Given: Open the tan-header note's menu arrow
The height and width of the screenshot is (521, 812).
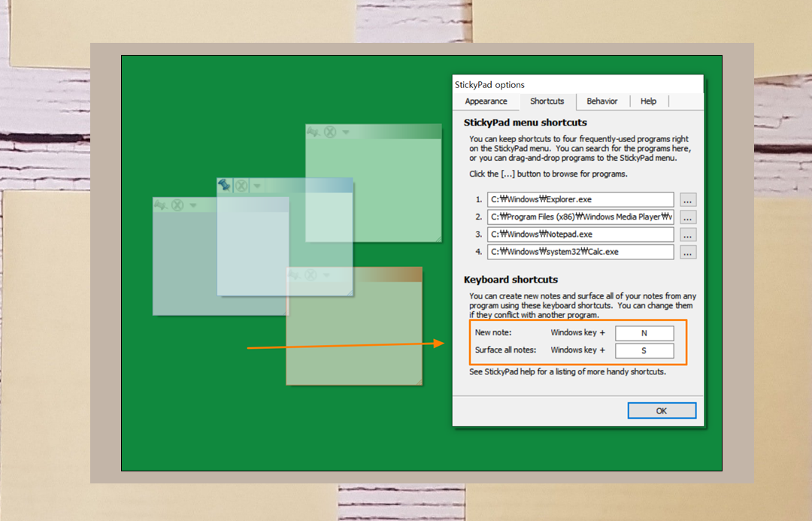Looking at the screenshot, I should pyautogui.click(x=326, y=275).
